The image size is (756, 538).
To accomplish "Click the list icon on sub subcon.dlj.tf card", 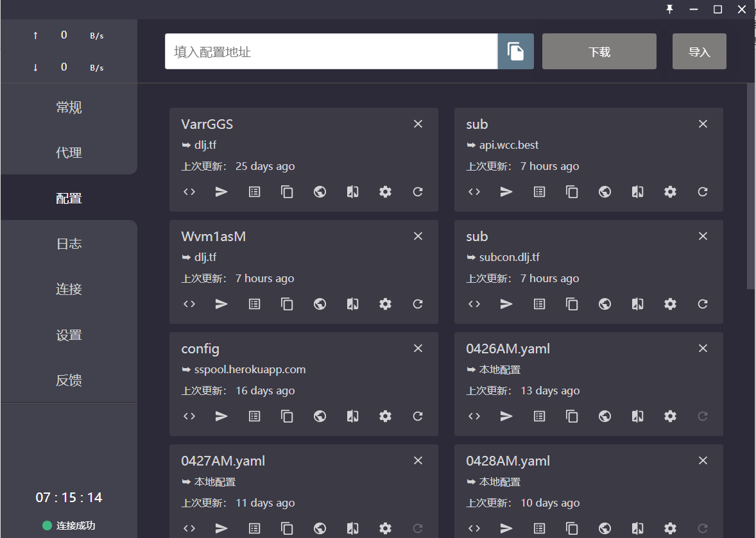I will (539, 304).
